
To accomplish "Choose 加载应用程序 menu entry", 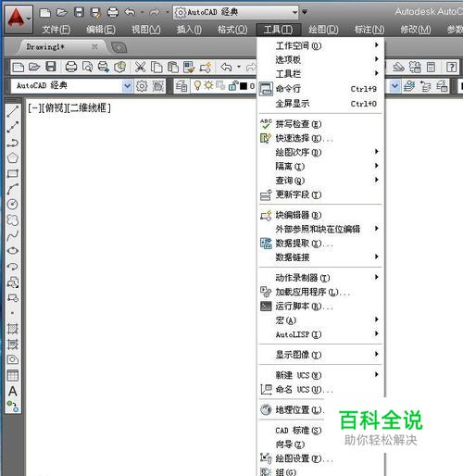I will 320,292.
